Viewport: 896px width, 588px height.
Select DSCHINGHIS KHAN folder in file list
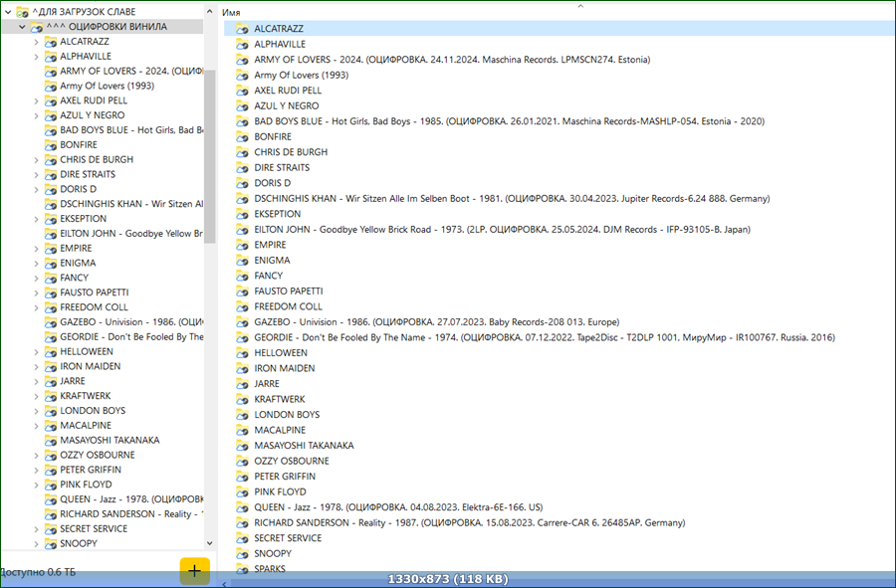tap(512, 199)
